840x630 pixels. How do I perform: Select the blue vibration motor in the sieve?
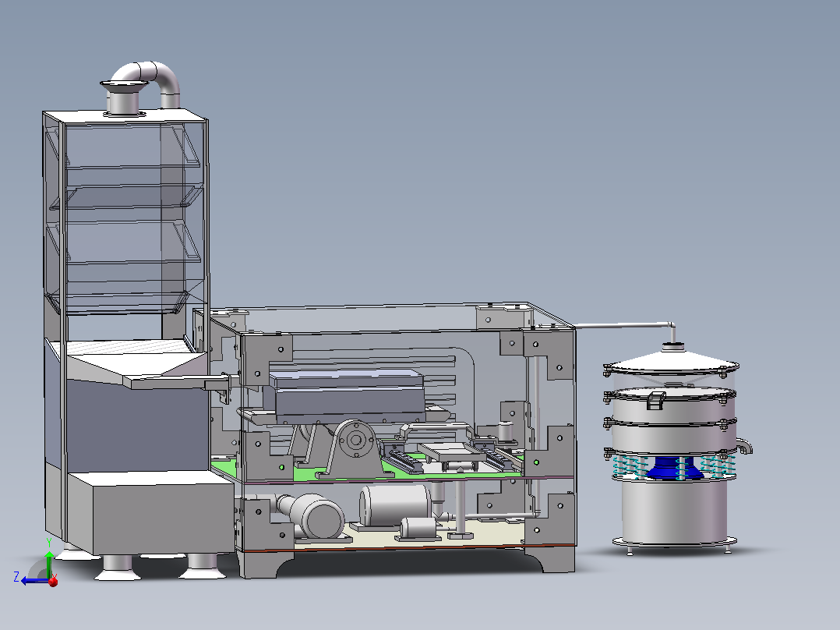[x=675, y=468]
